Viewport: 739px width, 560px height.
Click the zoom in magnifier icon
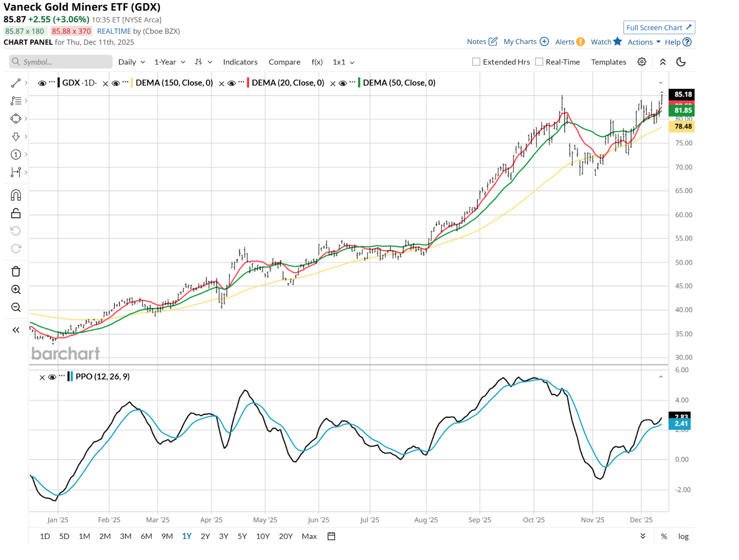click(16, 290)
